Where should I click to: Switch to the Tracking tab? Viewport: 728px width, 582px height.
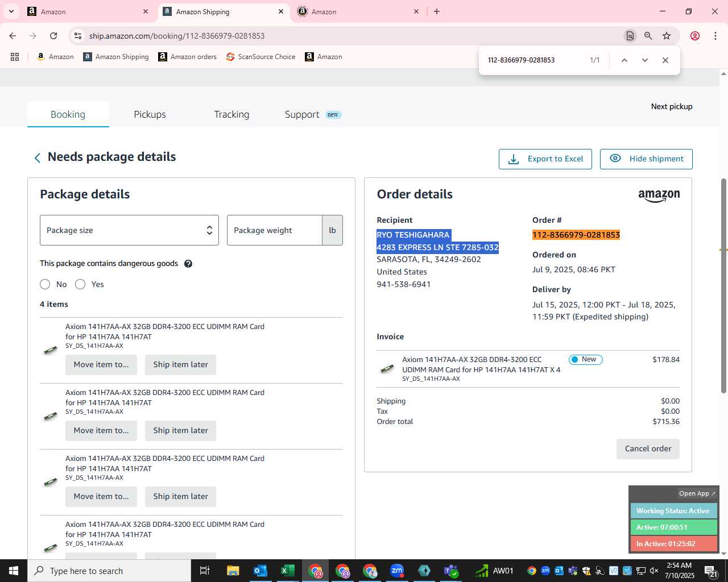231,114
